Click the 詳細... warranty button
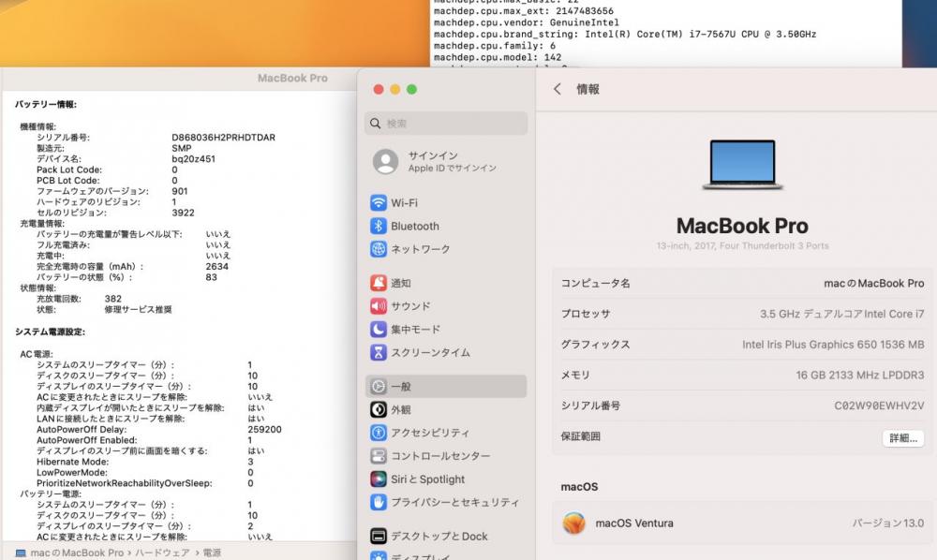This screenshot has width=937, height=560. 903,437
